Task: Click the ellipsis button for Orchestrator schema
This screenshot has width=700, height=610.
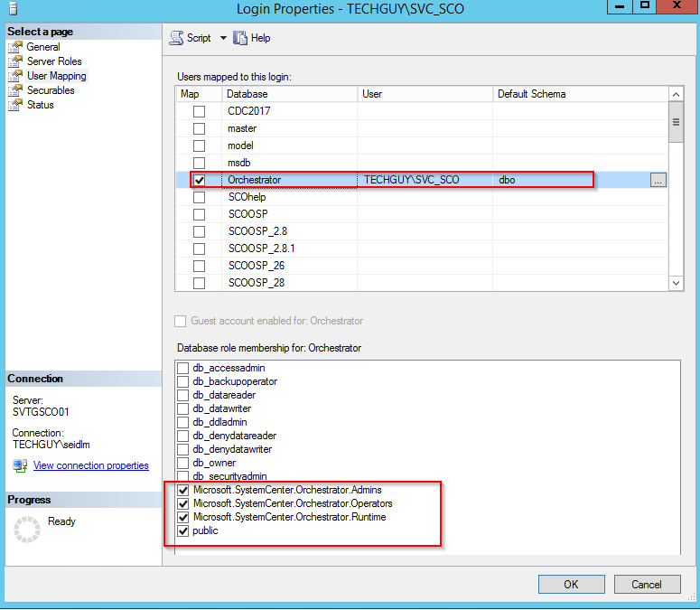Action: tap(658, 180)
